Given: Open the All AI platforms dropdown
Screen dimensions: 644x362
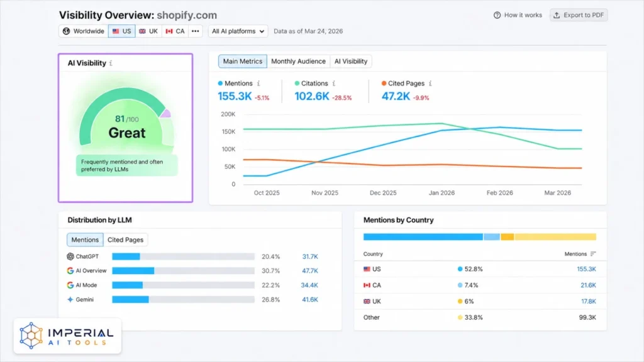Looking at the screenshot, I should pyautogui.click(x=238, y=31).
